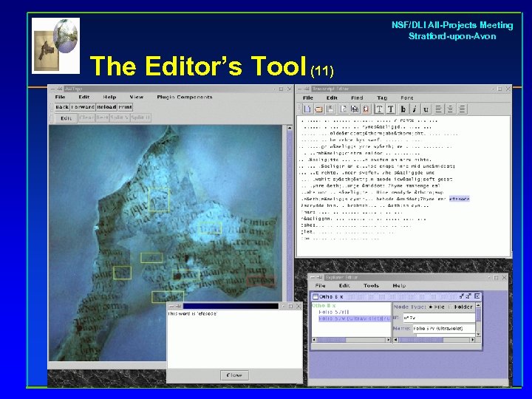Click the properties pane vertical scrollbar down arrow

click(478, 334)
